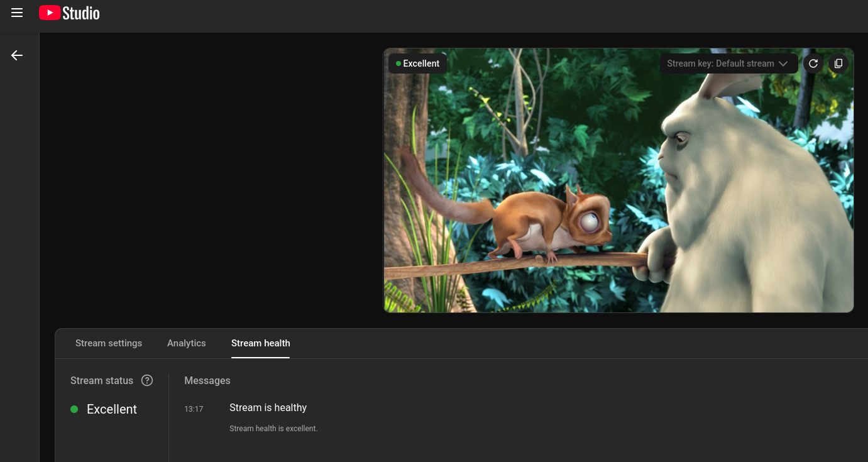Click "Stream health is excellent." description
The image size is (868, 462).
coord(273,429)
